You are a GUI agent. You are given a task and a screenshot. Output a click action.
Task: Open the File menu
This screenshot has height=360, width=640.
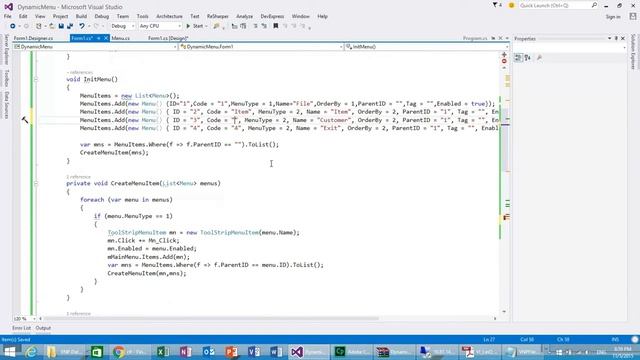pyautogui.click(x=7, y=16)
